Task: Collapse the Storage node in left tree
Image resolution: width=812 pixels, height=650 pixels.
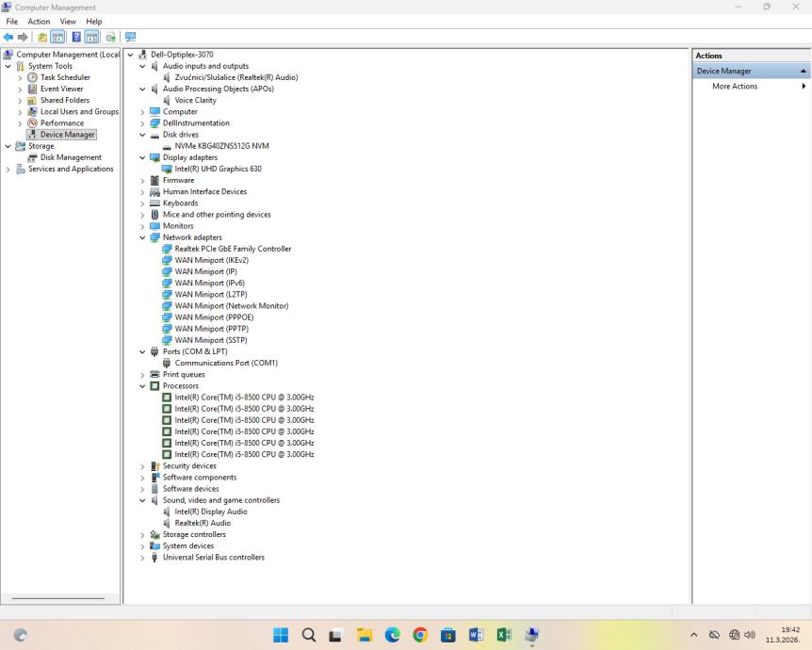Action: tap(8, 146)
